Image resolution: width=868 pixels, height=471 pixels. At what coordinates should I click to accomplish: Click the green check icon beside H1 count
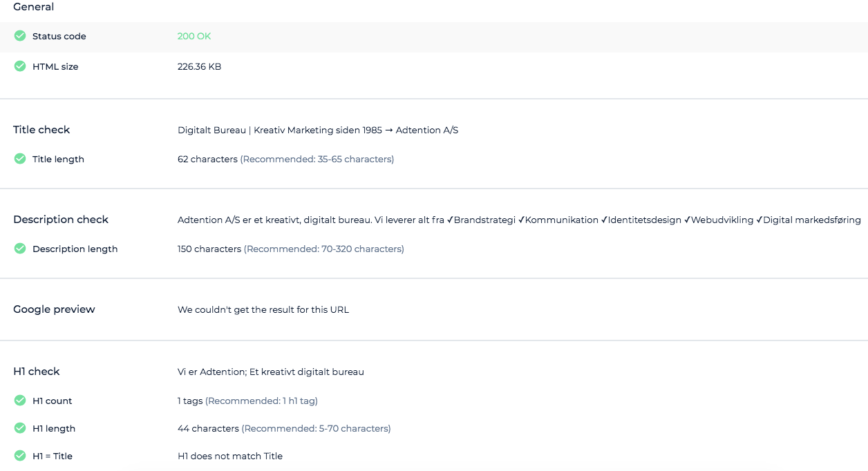[19, 401]
